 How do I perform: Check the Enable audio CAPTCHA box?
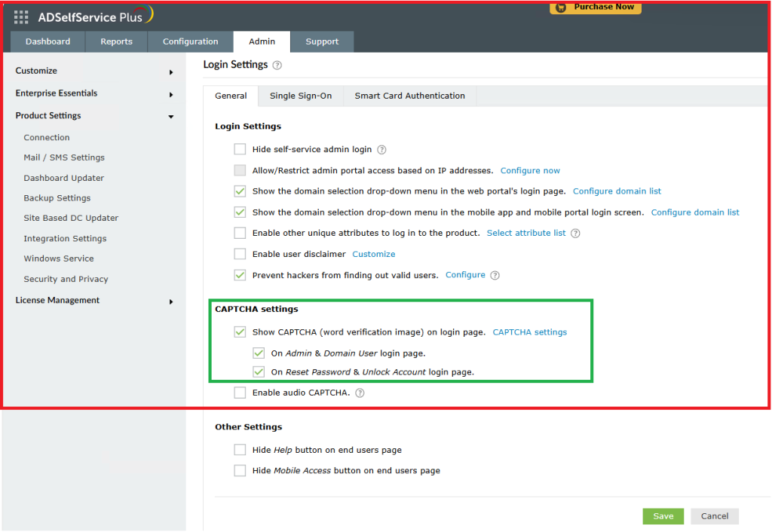tap(240, 393)
